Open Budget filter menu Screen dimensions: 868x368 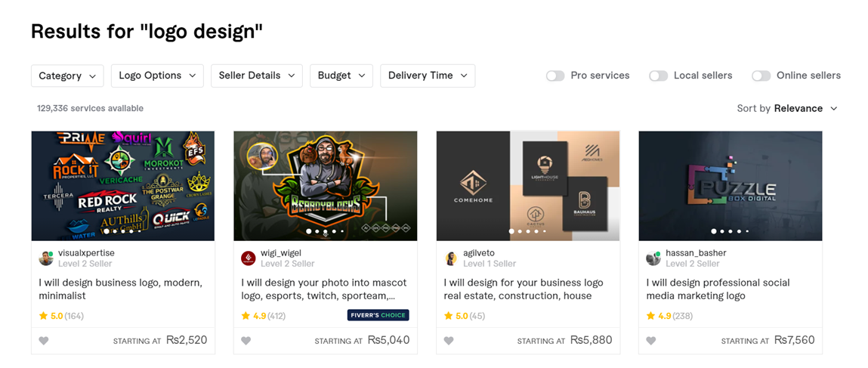(341, 76)
